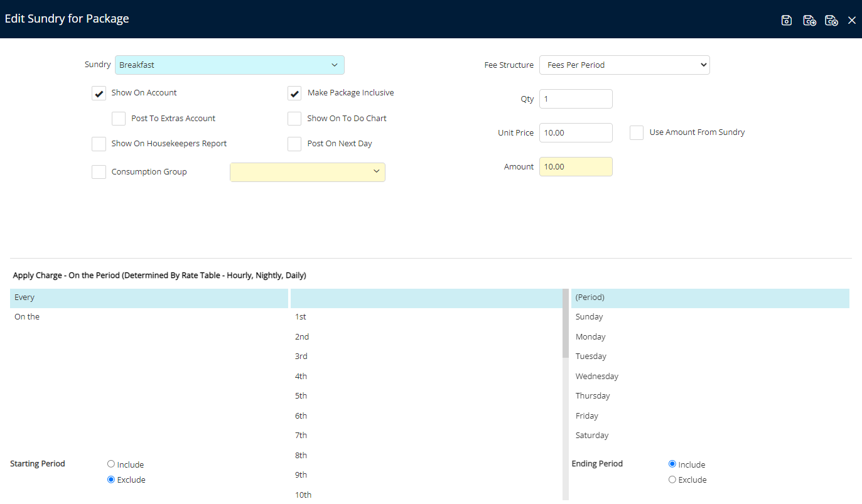Choose Wednesday in the day list
The width and height of the screenshot is (862, 504).
[710, 377]
